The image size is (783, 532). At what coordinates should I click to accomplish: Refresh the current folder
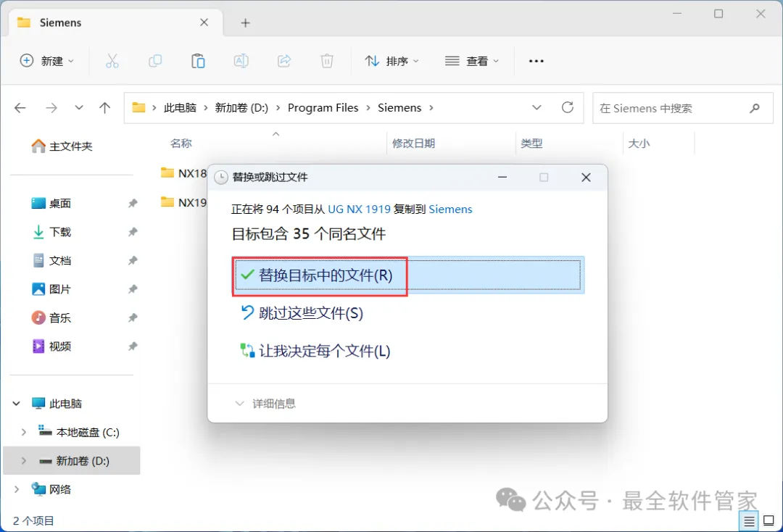[568, 108]
